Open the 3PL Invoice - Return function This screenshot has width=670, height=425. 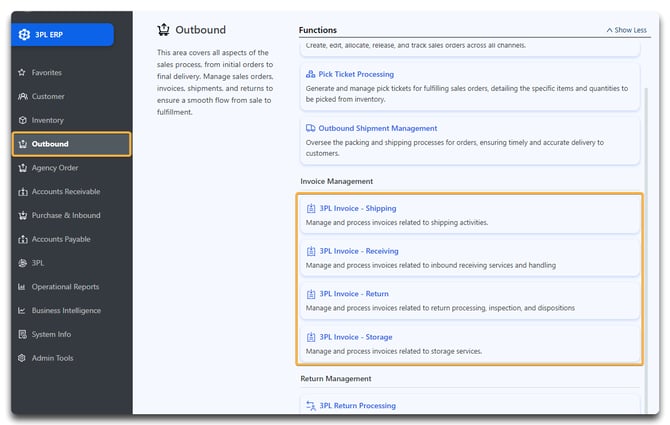353,294
